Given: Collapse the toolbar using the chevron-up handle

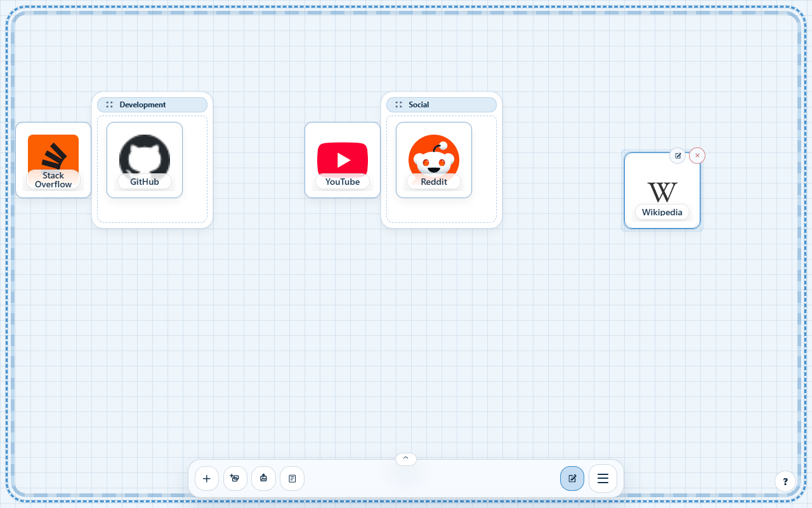Looking at the screenshot, I should pos(406,458).
